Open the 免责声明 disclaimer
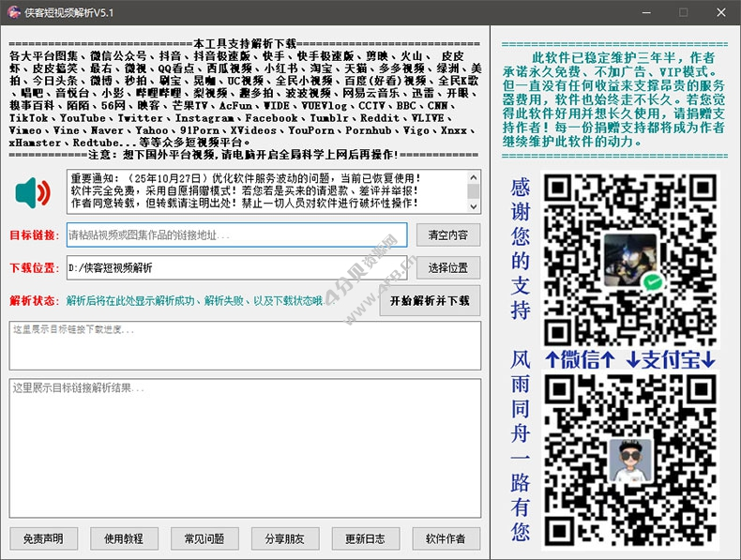The width and height of the screenshot is (741, 560). 43,538
